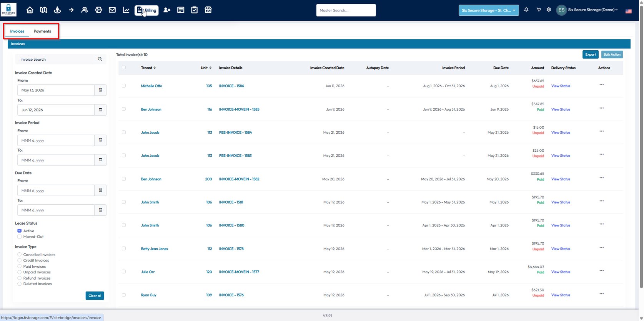Open actions menu for Ryan Guy's invoice

tap(602, 294)
